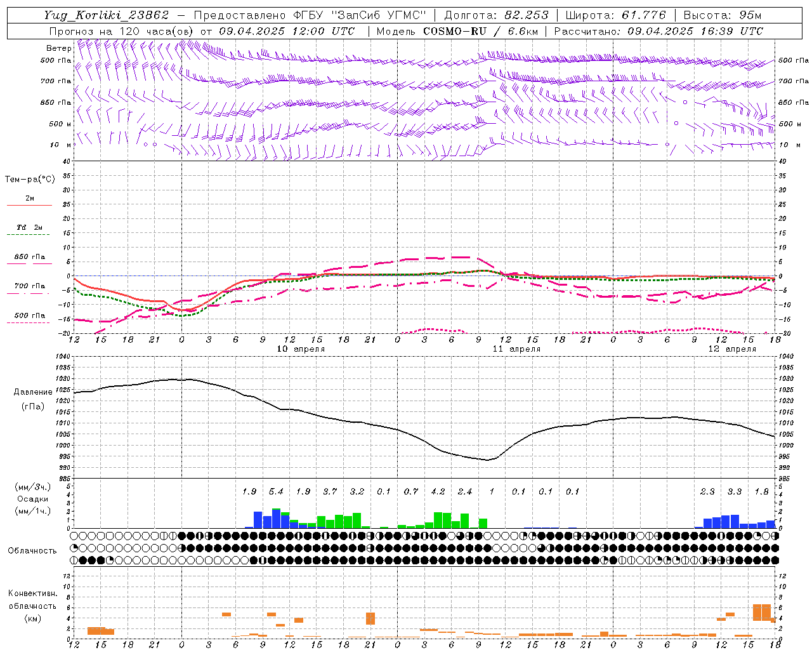Click the 3.7 precipitation total value
The width and height of the screenshot is (812, 650).
point(330,492)
